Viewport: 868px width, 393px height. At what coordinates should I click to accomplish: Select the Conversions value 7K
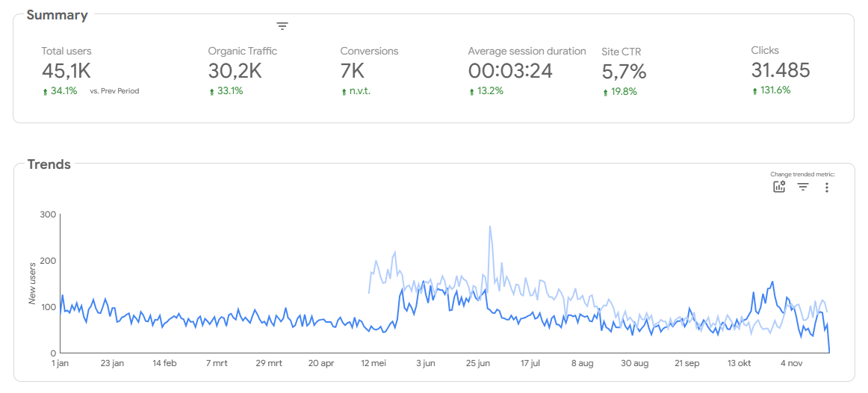(353, 71)
